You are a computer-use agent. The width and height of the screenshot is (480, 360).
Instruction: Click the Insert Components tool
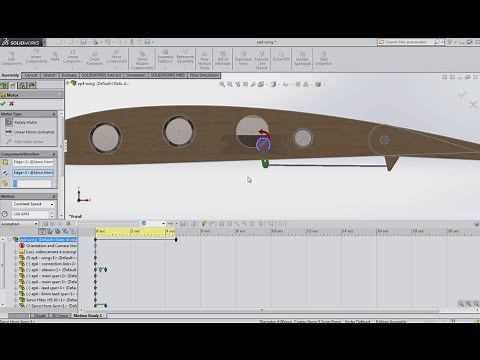point(36,57)
